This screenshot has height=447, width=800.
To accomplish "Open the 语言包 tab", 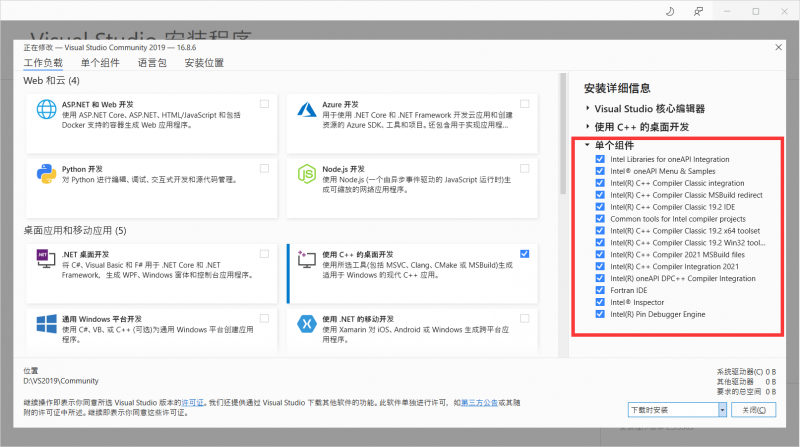I will point(153,63).
